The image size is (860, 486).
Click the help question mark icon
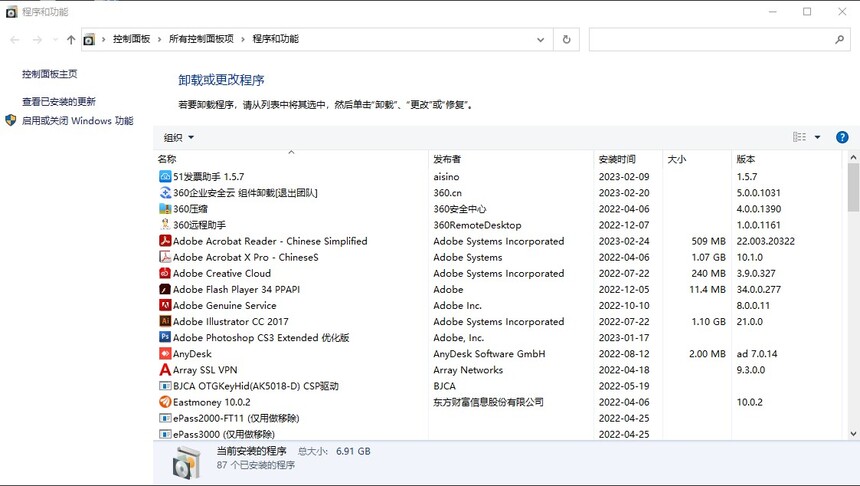(x=842, y=137)
